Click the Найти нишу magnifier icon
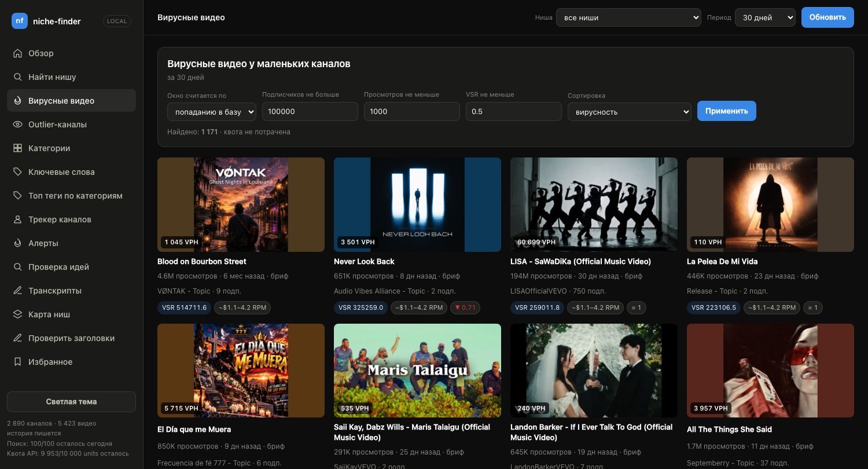Viewport: 868px width, 469px height. point(17,77)
